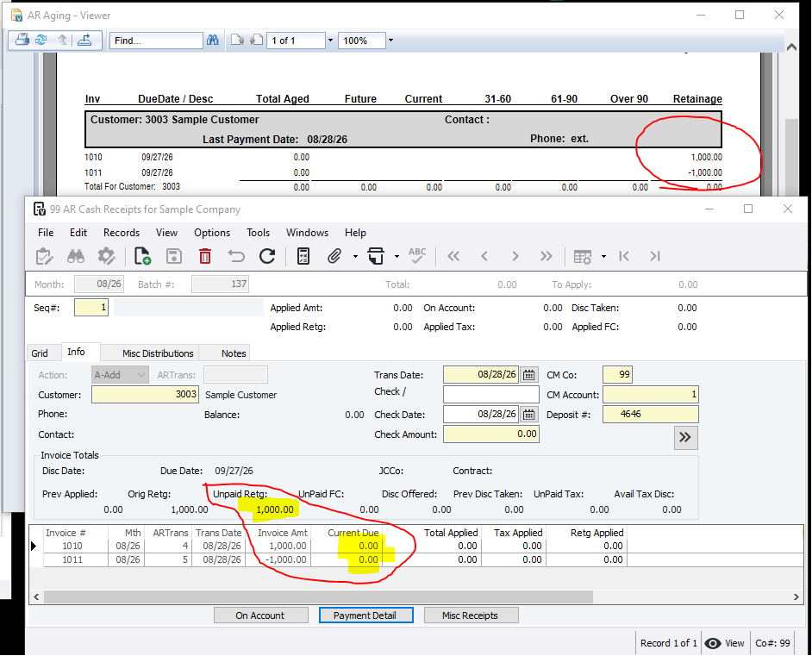Click the batch process icon beside the paperclip dropdown
The height and width of the screenshot is (656, 812).
(376, 256)
